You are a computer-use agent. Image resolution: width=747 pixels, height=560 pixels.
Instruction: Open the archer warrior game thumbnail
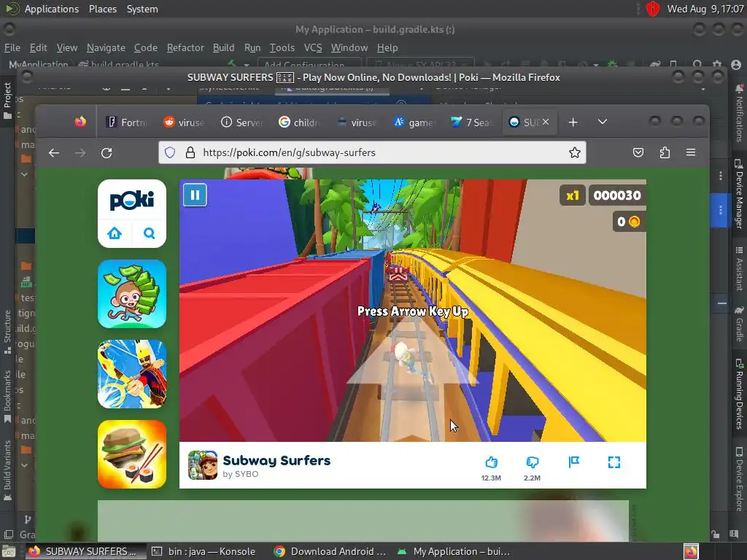tap(132, 374)
